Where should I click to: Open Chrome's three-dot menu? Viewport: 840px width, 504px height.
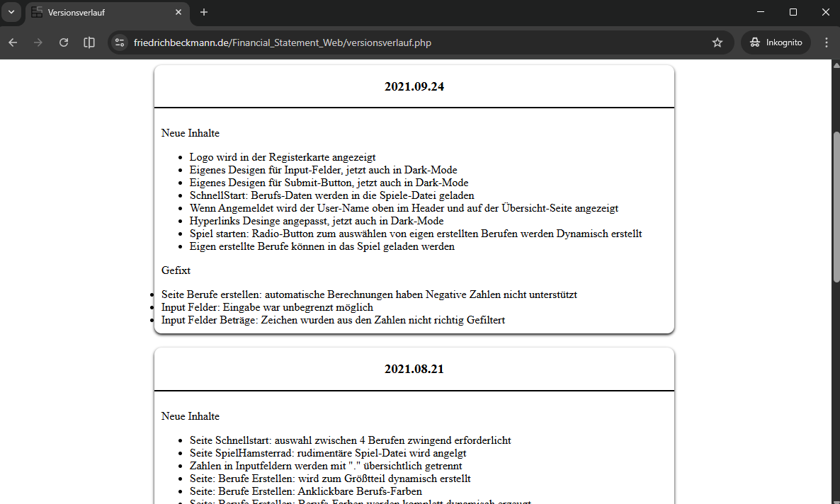pyautogui.click(x=826, y=42)
